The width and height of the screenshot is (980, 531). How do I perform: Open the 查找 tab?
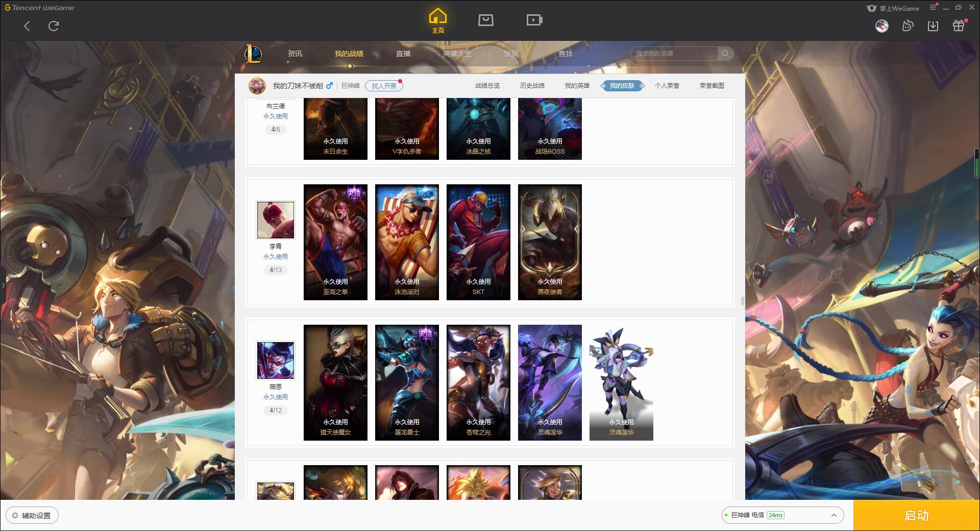(x=565, y=54)
